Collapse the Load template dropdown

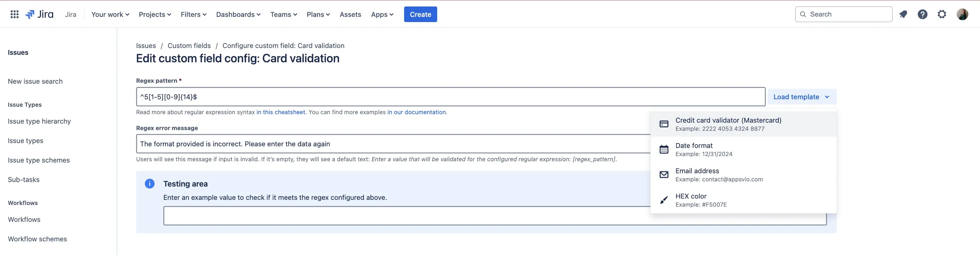(x=801, y=97)
